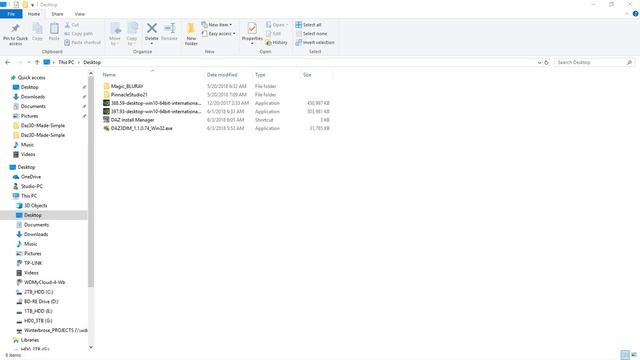Open the address bar history dropdown
This screenshot has height=360, width=640.
tap(540, 62)
